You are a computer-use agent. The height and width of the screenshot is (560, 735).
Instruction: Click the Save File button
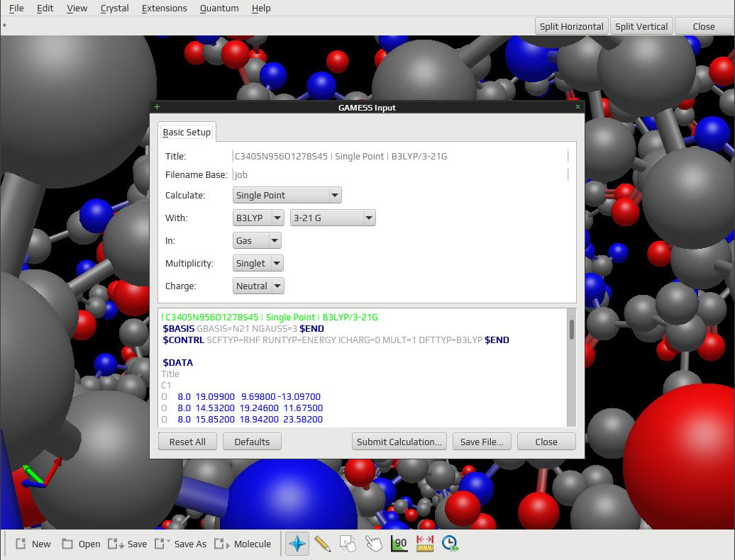[482, 442]
